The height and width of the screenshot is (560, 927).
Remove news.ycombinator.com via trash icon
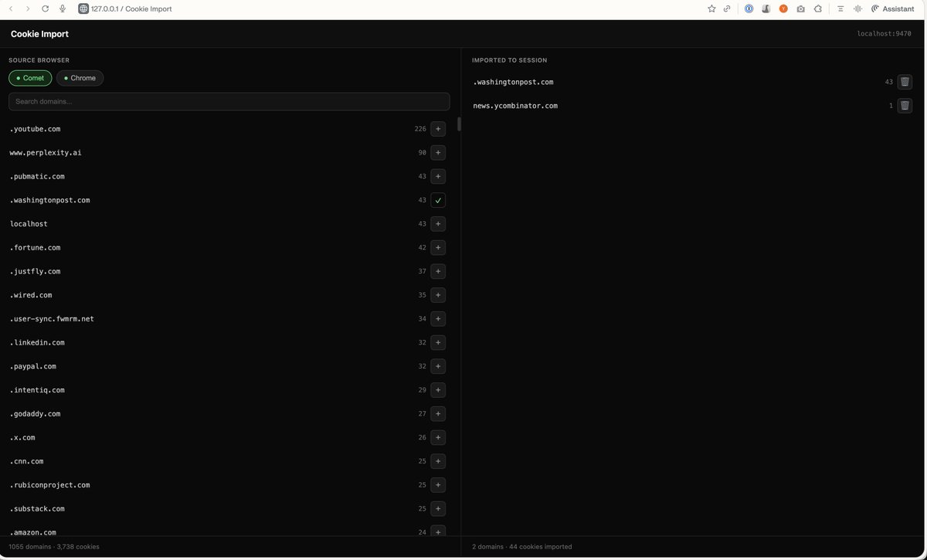point(905,106)
